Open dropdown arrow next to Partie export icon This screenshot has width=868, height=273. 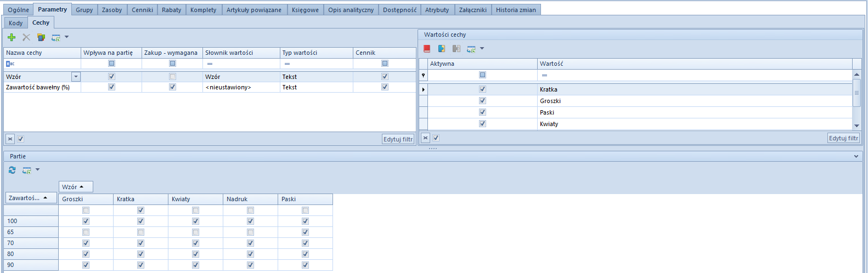point(38,170)
